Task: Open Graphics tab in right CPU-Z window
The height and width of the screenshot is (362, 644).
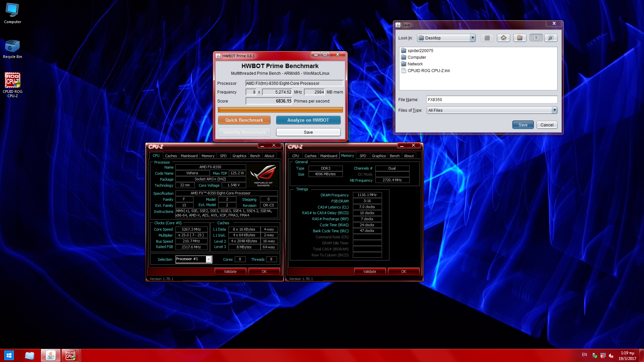Action: click(x=379, y=156)
